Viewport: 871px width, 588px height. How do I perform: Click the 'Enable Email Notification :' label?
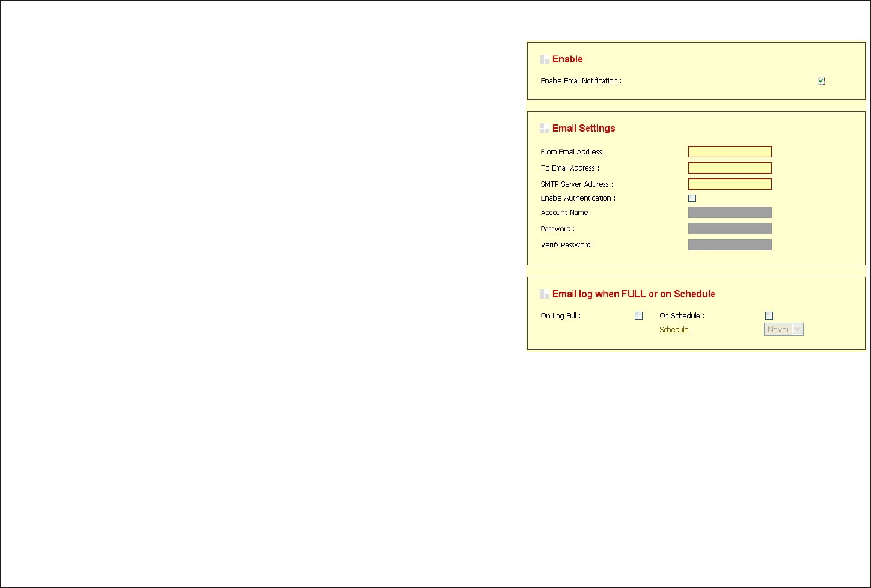[x=581, y=81]
